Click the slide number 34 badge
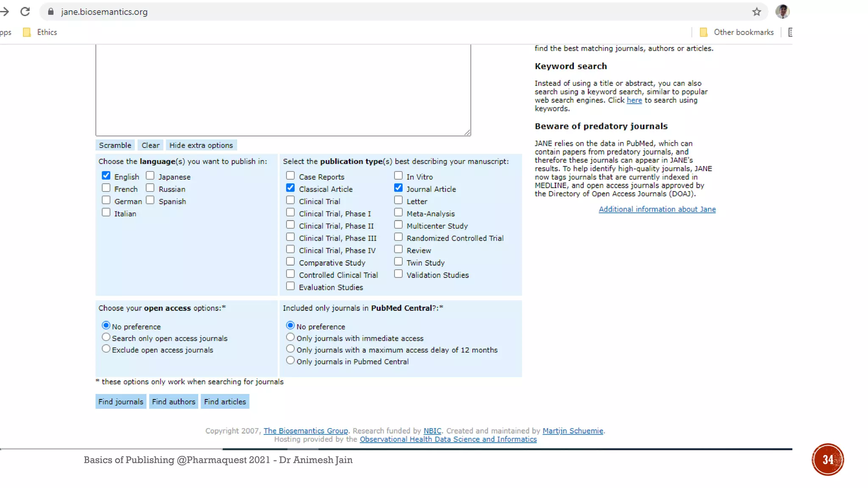This screenshot has height=488, width=868. [x=827, y=460]
